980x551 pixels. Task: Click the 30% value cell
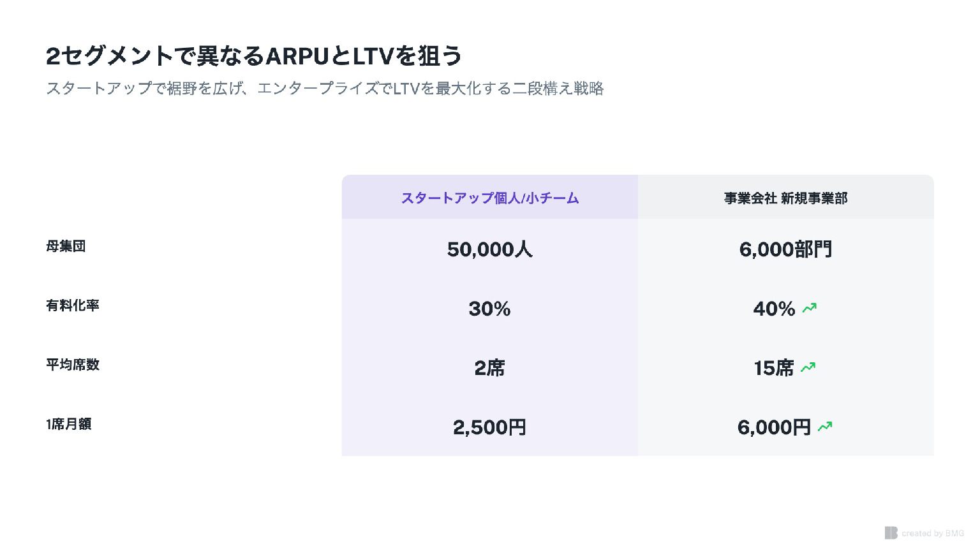pos(489,309)
